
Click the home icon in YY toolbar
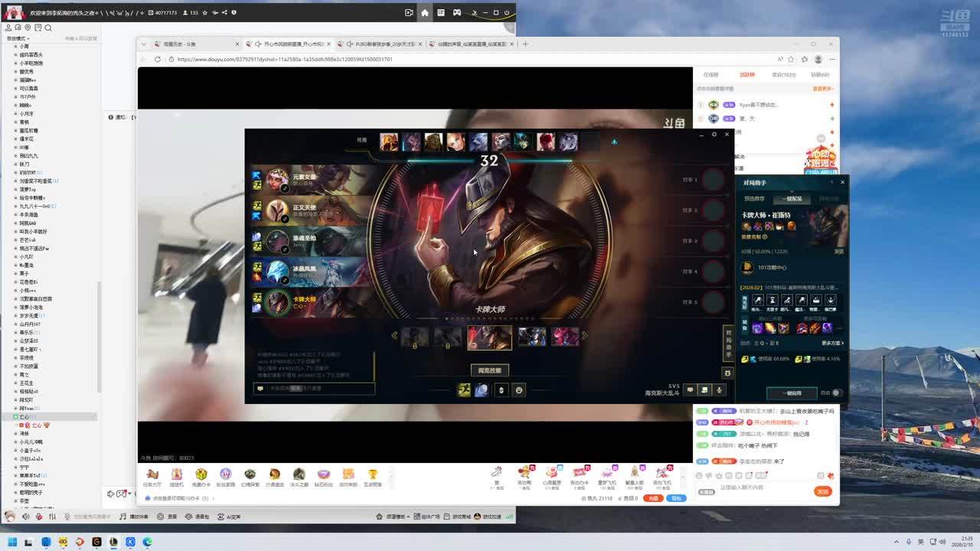[x=425, y=12]
